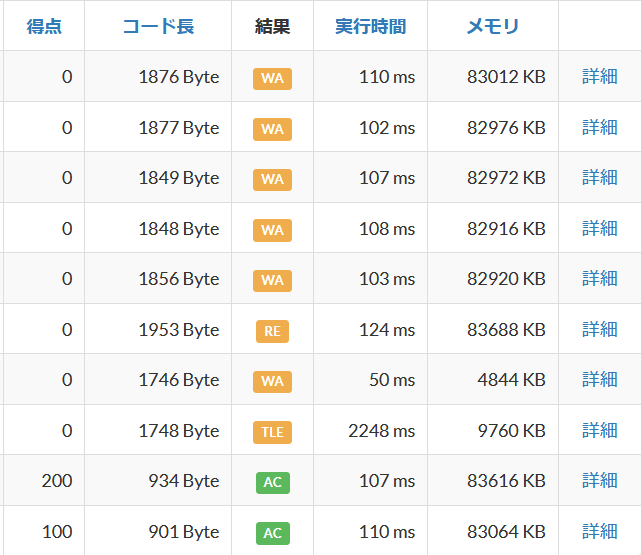
Task: Click the RE badge in the 1953 Byte row
Action: point(272,331)
